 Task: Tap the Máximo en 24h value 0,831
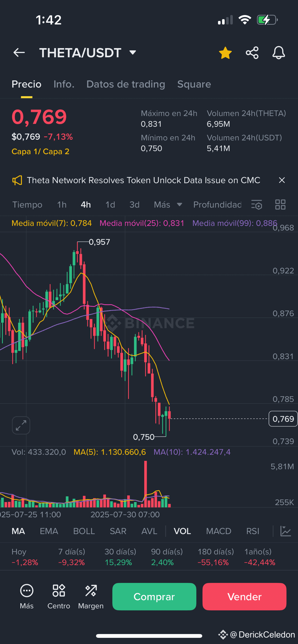[151, 124]
